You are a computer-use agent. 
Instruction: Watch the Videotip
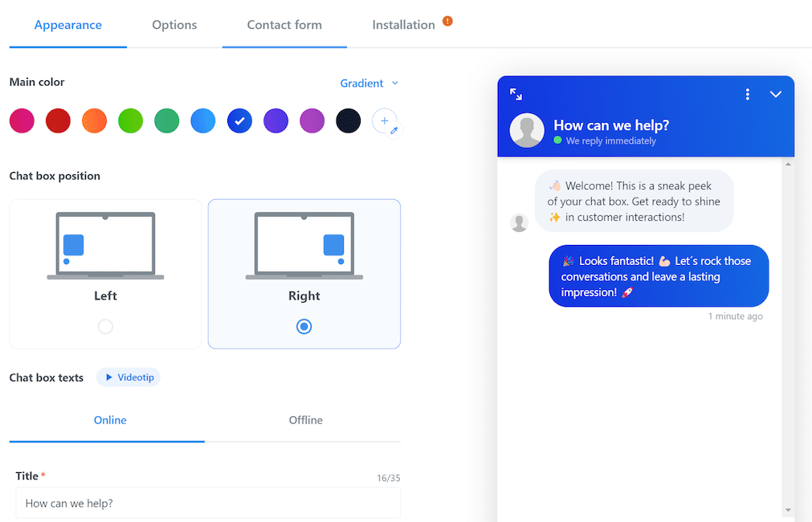click(x=129, y=377)
